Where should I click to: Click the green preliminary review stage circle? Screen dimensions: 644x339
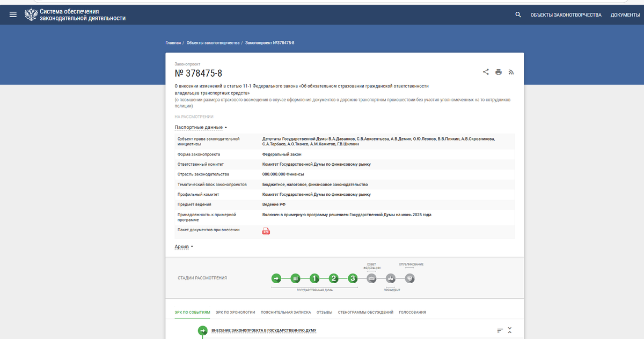pos(295,278)
